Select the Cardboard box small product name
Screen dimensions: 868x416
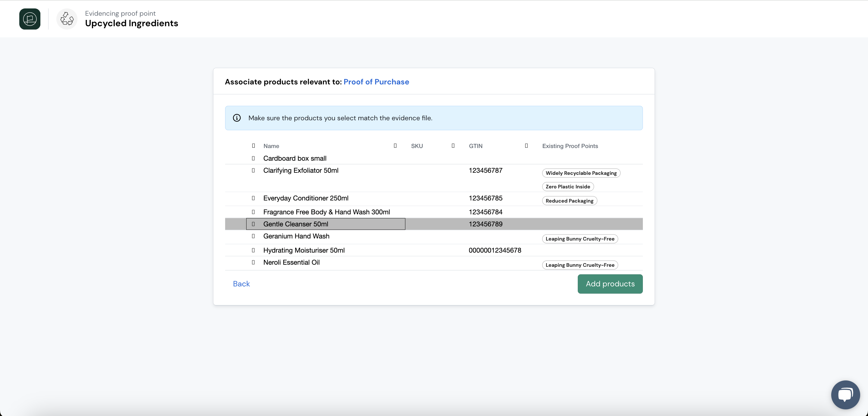(295, 158)
